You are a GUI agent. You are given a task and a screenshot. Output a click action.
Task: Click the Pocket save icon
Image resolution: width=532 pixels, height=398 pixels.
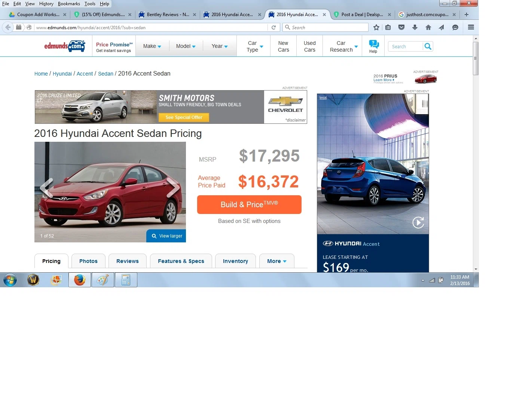coord(401,27)
